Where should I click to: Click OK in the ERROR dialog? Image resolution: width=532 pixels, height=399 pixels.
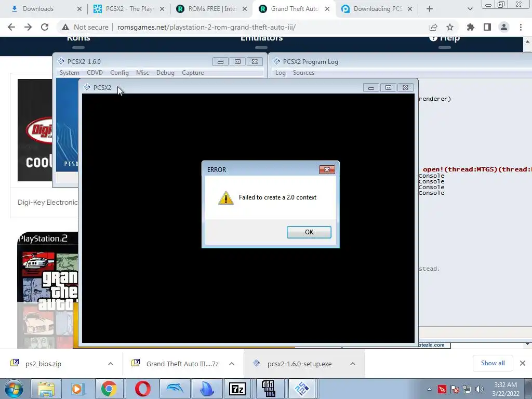click(x=309, y=232)
